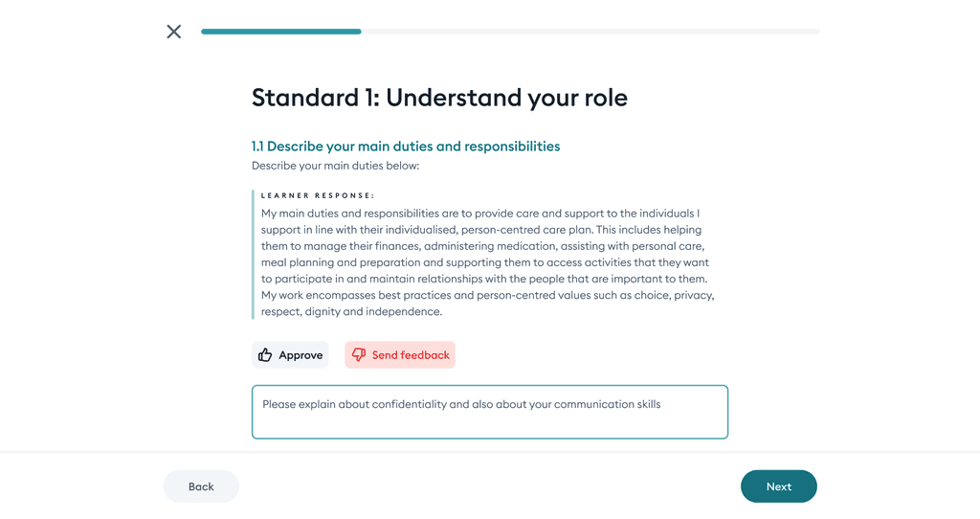The image size is (980, 519).
Task: Click the LEARNER RESPONSE label
Action: 318,195
